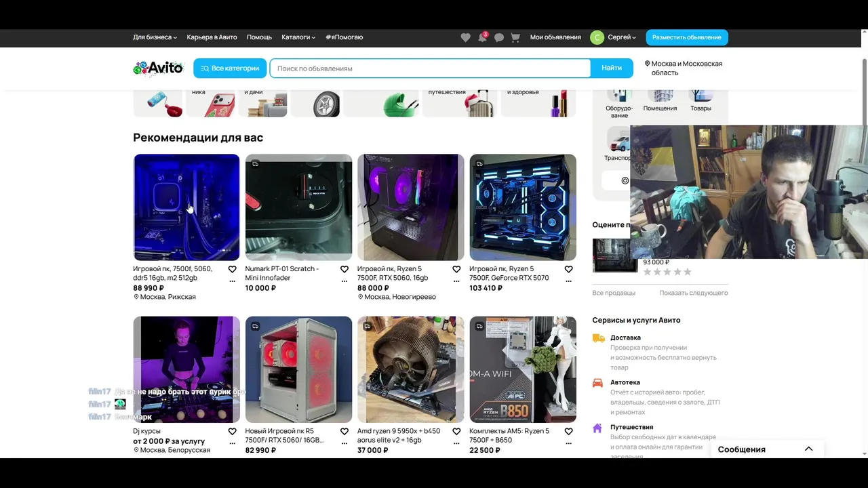Rate seller with fifth star
868x488 pixels.
[687, 272]
